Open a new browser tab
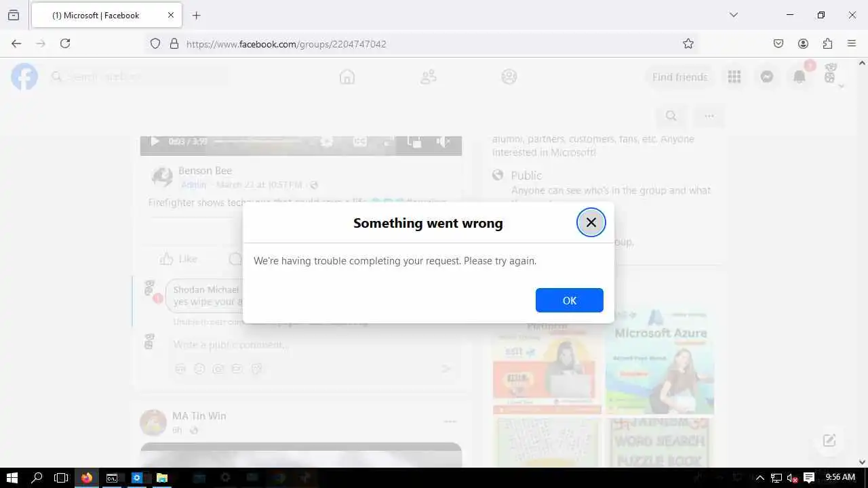Viewport: 868px width, 488px height. 196,15
